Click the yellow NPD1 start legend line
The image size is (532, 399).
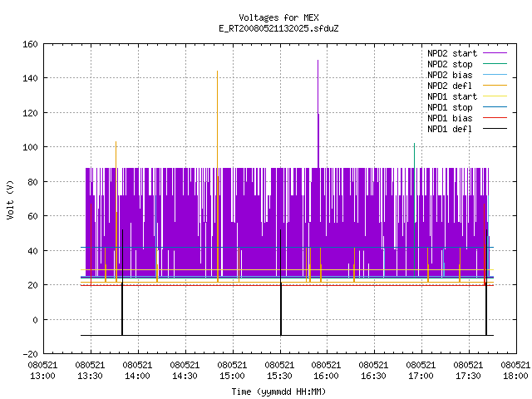coord(495,96)
